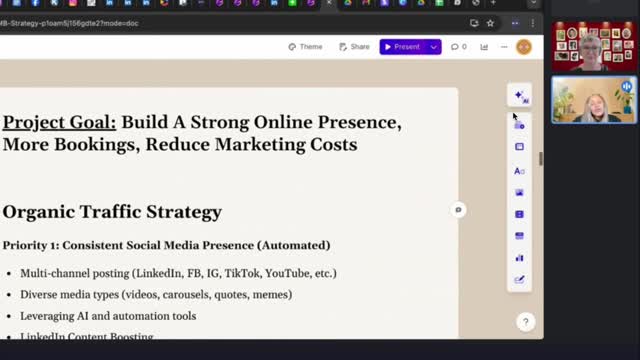The width and height of the screenshot is (640, 360).
Task: Open the image insert sidebar tool
Action: coord(519,193)
